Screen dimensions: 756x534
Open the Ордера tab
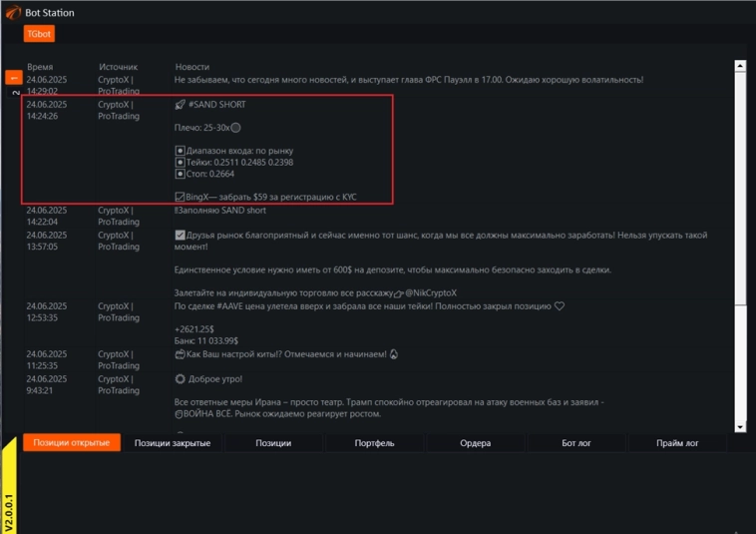point(476,443)
